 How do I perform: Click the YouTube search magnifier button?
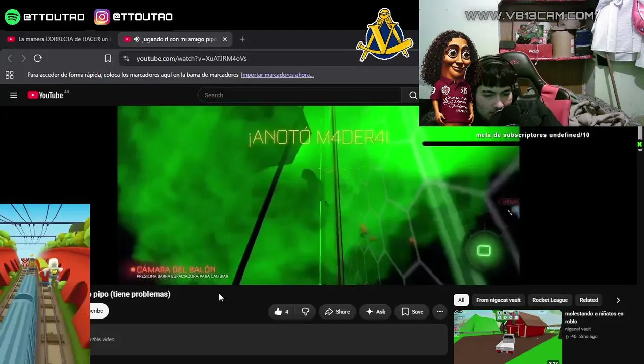pos(413,95)
